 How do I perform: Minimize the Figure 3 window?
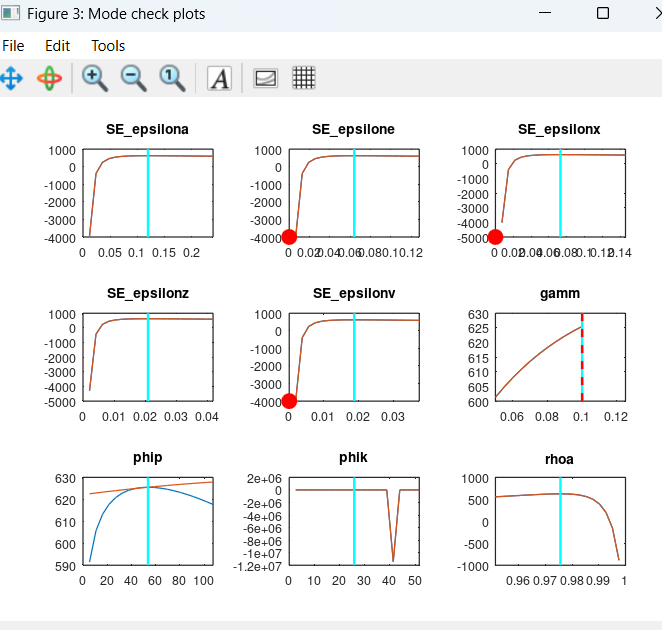click(545, 14)
